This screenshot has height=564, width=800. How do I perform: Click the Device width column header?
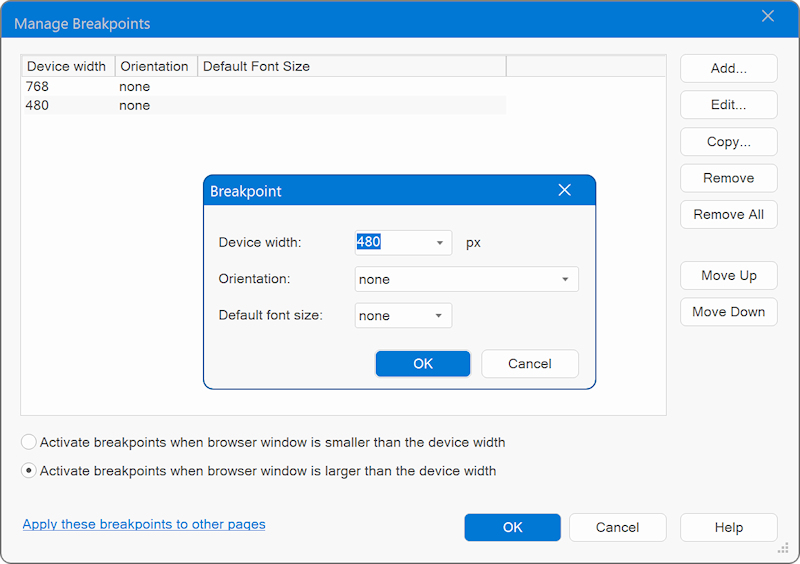point(67,67)
